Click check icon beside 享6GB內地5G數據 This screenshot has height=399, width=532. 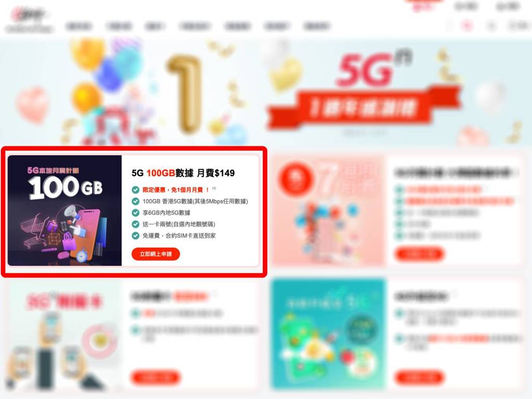point(136,212)
